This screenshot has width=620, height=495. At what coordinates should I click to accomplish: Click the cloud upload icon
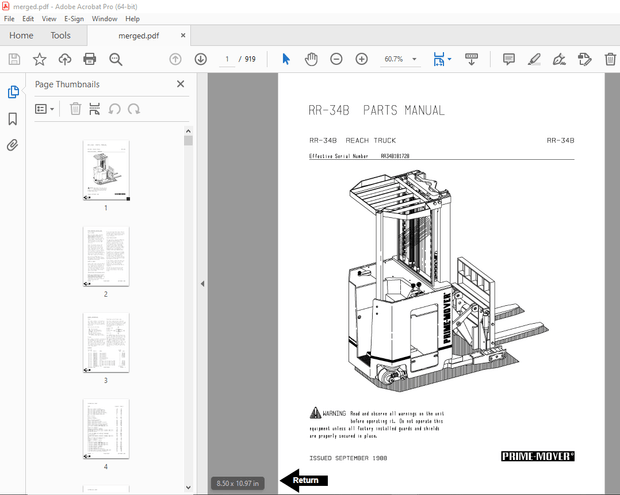pyautogui.click(x=65, y=59)
